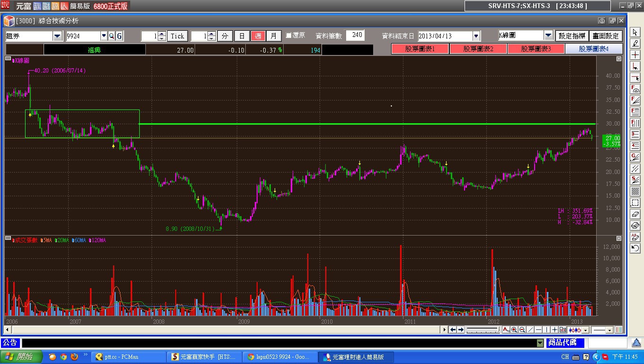
Task: Select the hatched grid pattern tool
Action: [x=635, y=191]
